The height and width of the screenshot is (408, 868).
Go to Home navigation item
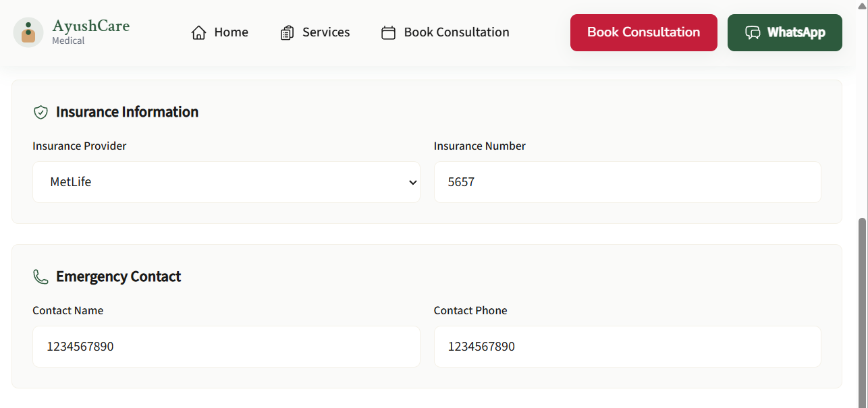231,32
